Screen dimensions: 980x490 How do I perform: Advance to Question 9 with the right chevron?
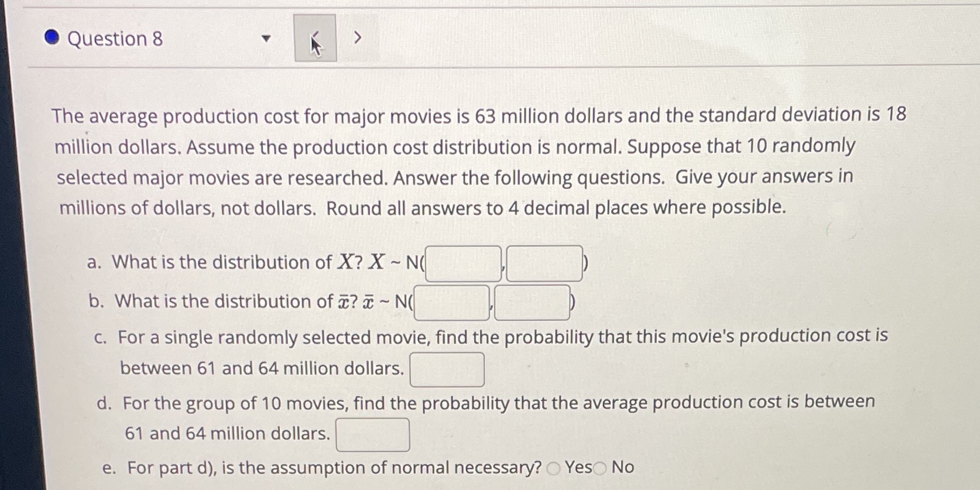coord(358,37)
